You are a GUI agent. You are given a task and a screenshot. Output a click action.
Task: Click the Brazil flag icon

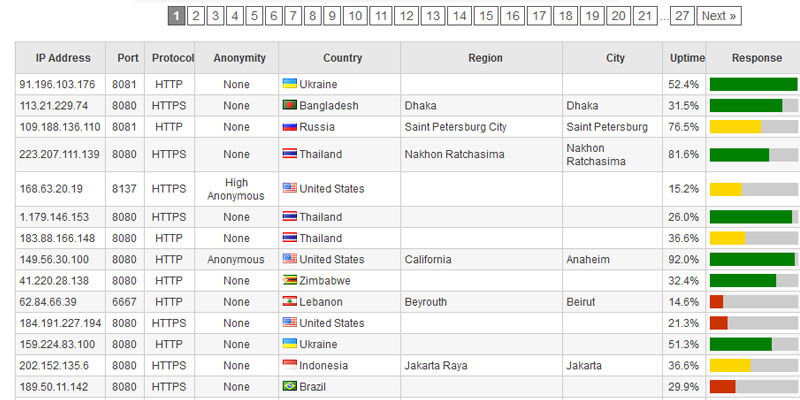pyautogui.click(x=290, y=386)
